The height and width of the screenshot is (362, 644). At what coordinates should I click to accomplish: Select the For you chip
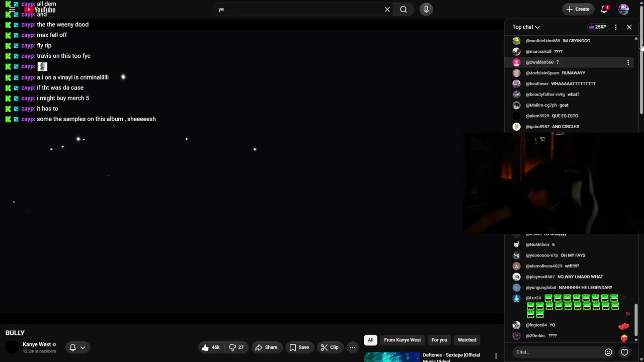(439, 340)
